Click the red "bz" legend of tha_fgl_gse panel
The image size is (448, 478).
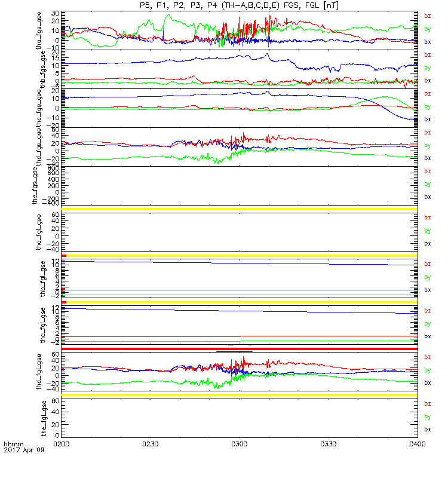click(x=428, y=217)
